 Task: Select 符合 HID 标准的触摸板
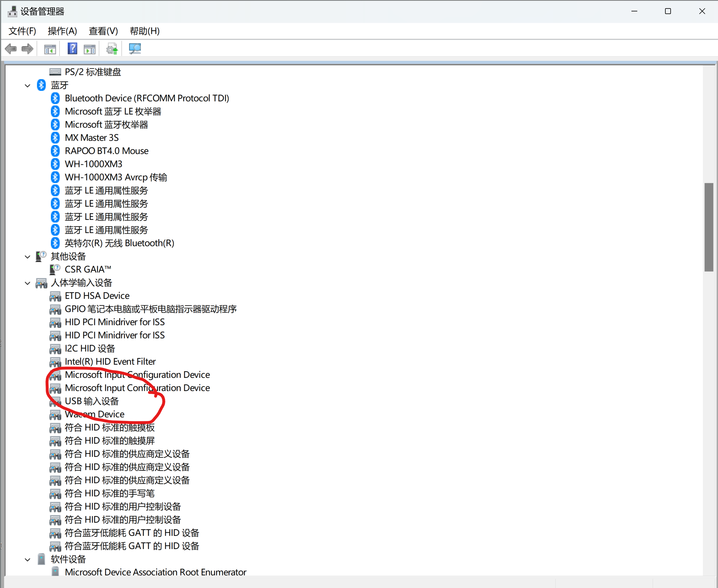pyautogui.click(x=110, y=427)
